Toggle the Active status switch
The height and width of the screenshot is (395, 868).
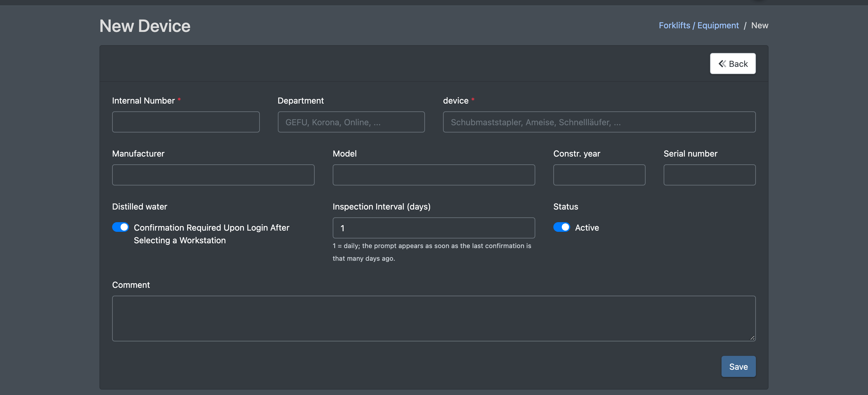[x=561, y=227]
